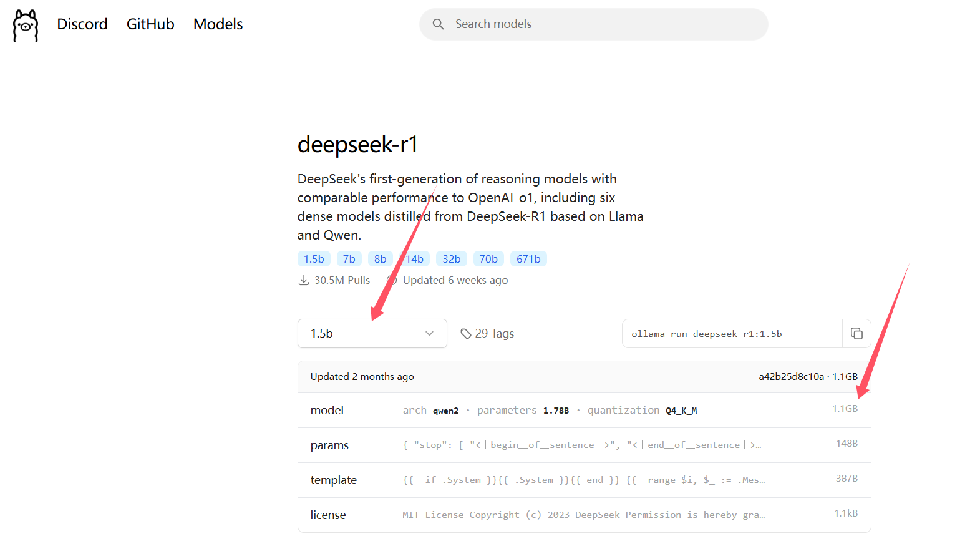Select the 7b size tag
Screen dimensions: 980x549
click(x=349, y=259)
